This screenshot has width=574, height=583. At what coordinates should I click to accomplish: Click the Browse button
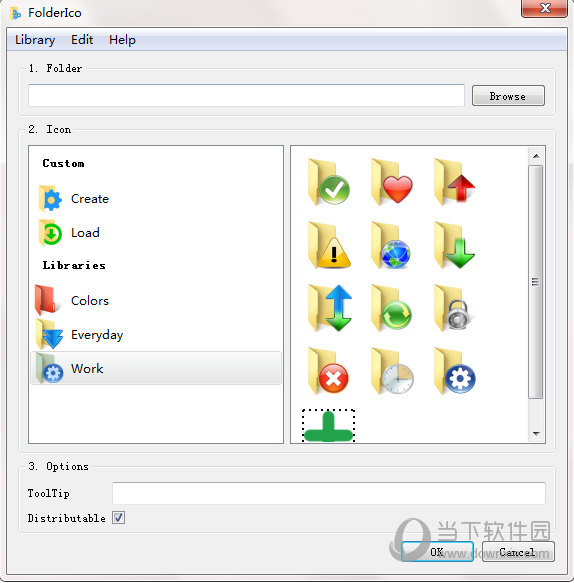pos(508,96)
